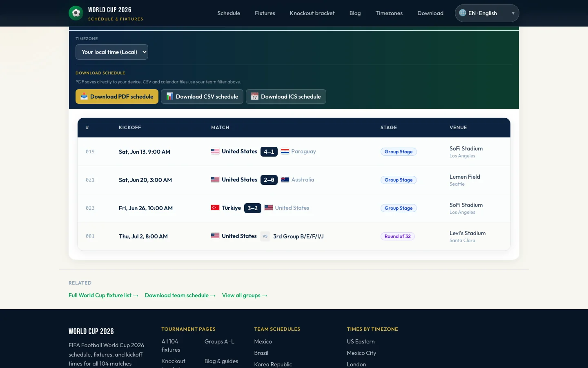Click the Round of 32 stage badge
Screen dimensions: 588x368
pyautogui.click(x=398, y=236)
